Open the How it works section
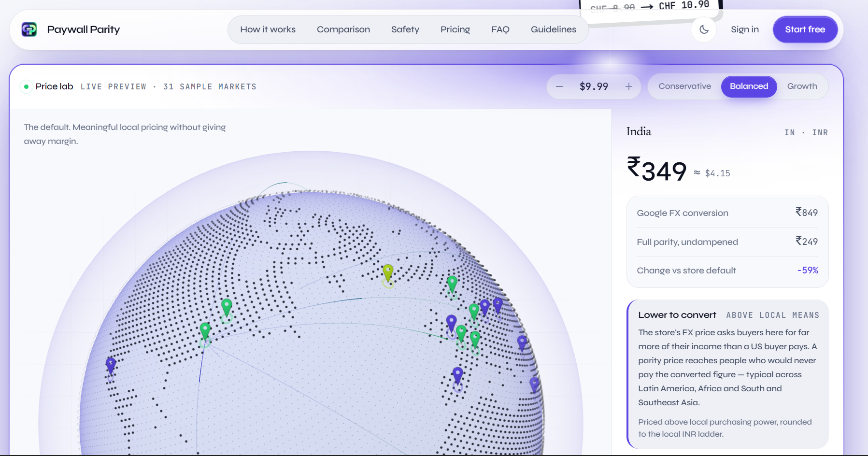The height and width of the screenshot is (456, 868). pos(268,29)
